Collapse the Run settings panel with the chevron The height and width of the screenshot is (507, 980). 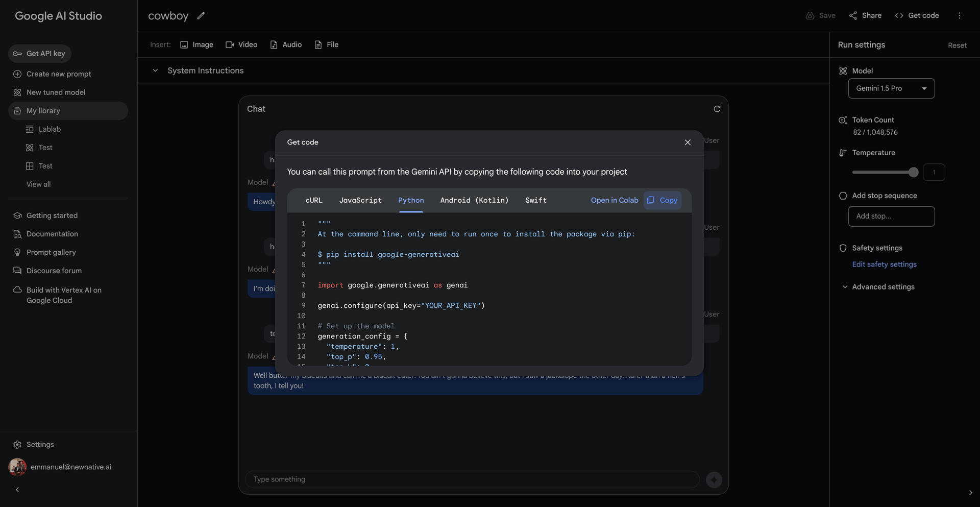click(x=970, y=493)
